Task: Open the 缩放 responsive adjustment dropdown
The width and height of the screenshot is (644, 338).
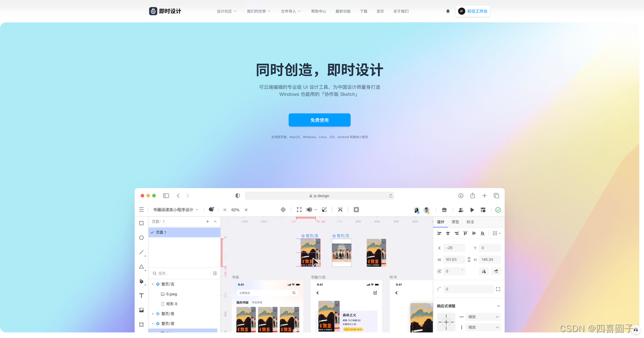Action: point(483,317)
